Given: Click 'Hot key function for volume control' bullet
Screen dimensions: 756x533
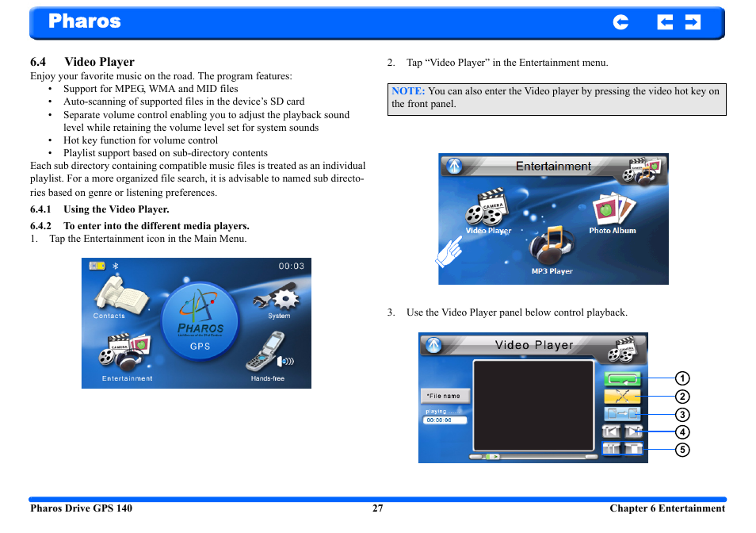Looking at the screenshot, I should tap(141, 140).
